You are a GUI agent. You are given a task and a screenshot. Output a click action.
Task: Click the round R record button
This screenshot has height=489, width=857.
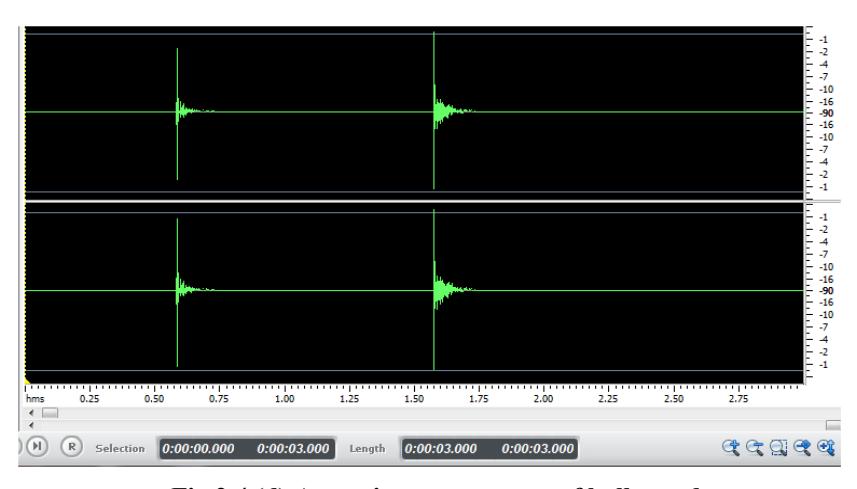(x=71, y=446)
